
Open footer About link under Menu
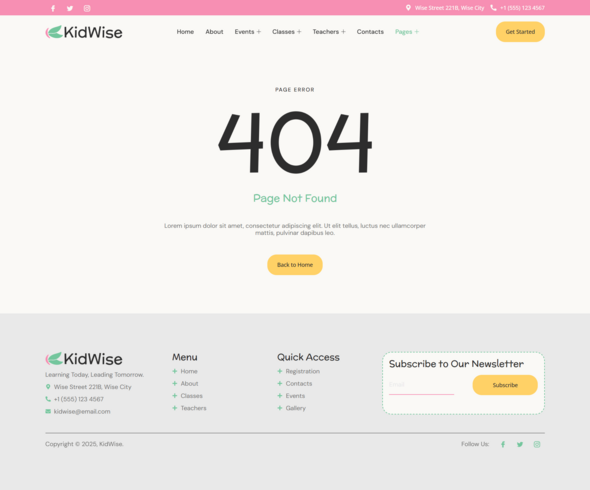189,383
